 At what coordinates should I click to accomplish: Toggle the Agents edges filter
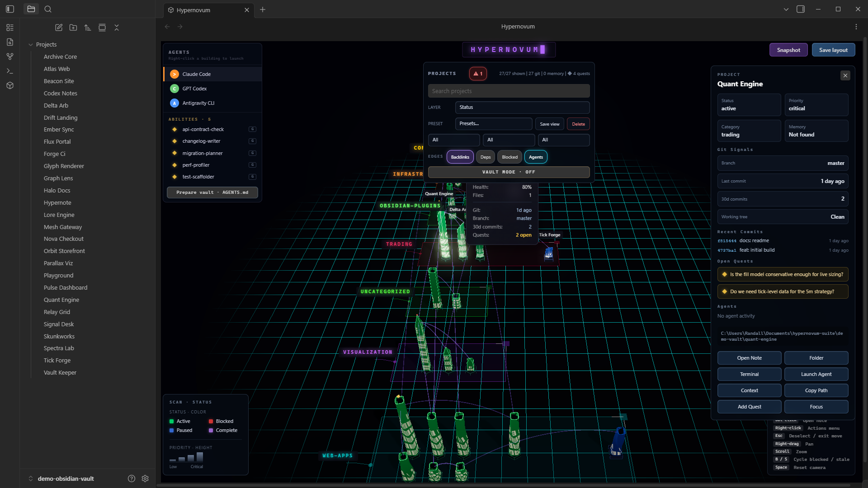536,157
